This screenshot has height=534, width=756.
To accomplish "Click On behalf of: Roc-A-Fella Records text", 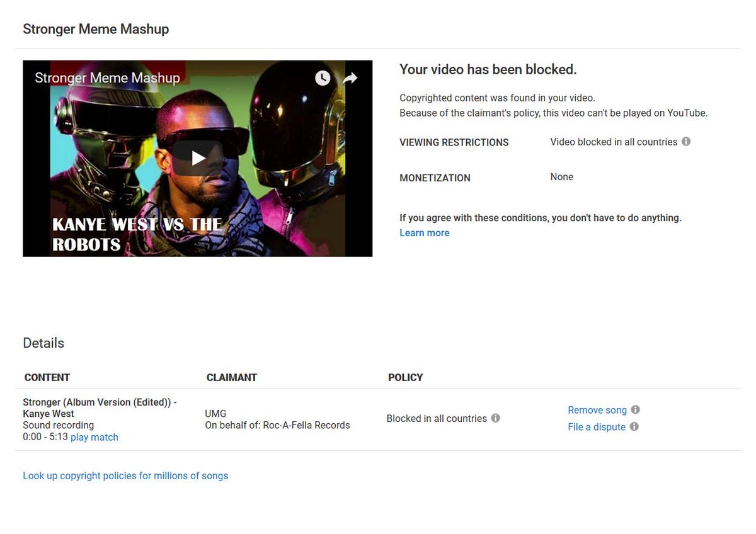I will (277, 425).
